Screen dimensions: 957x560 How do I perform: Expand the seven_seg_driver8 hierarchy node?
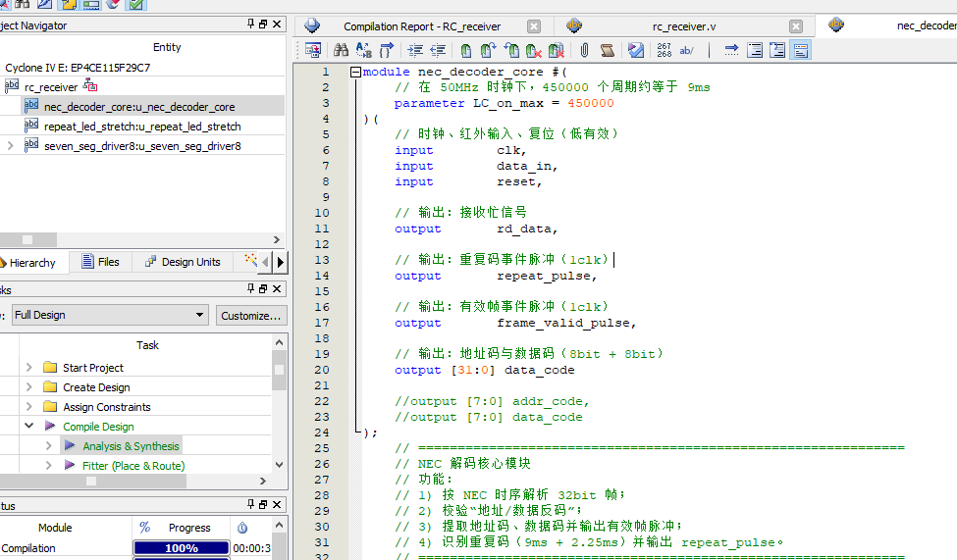[x=10, y=146]
